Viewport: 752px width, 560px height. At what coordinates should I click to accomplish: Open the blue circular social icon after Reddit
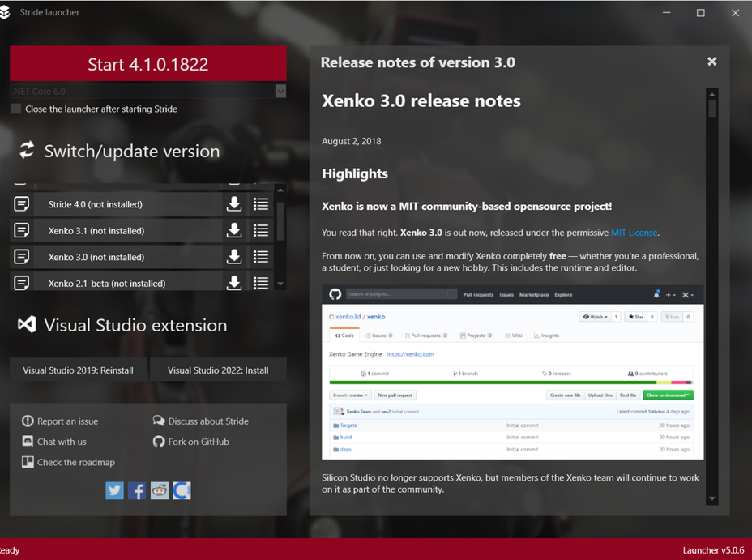pos(182,490)
